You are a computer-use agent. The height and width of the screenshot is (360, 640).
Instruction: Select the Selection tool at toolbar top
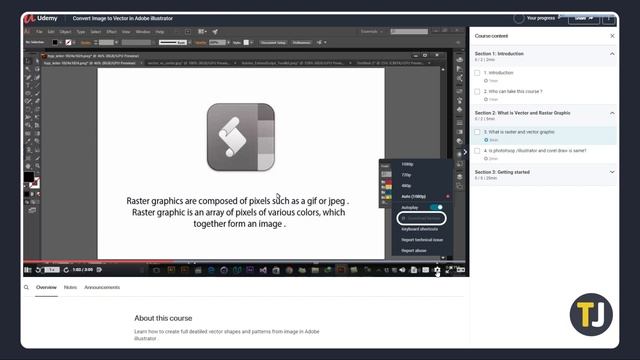coord(28,61)
